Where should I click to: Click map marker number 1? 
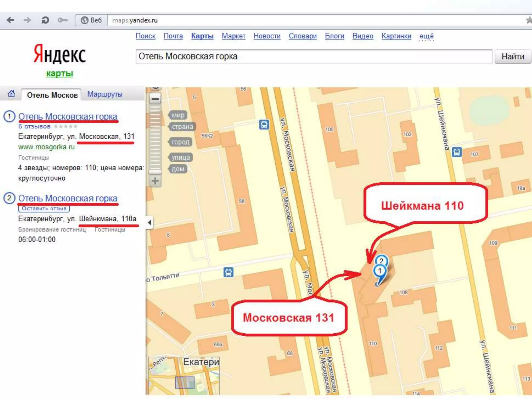tap(380, 271)
